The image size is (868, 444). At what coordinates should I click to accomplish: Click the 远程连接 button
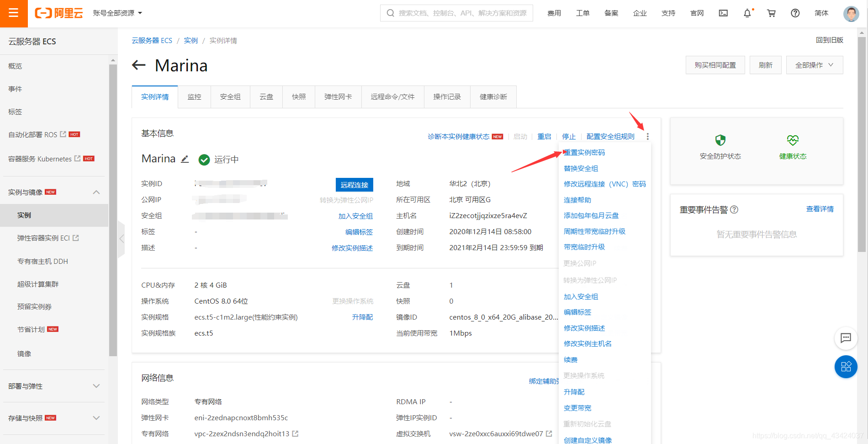coord(355,185)
